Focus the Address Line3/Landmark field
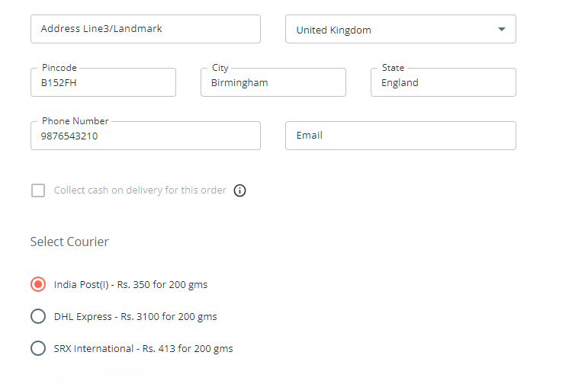The width and height of the screenshot is (588, 384). [146, 29]
